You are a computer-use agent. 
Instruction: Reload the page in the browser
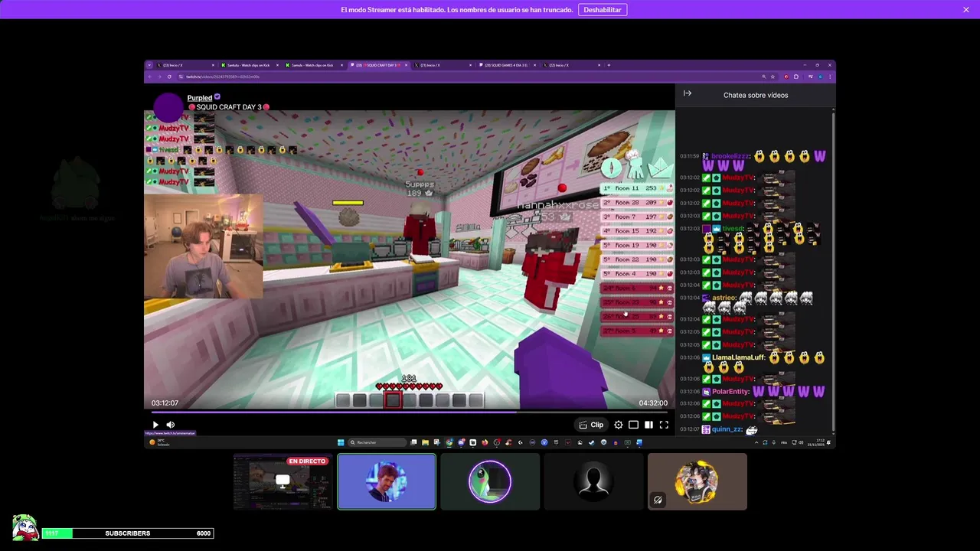pos(170,77)
